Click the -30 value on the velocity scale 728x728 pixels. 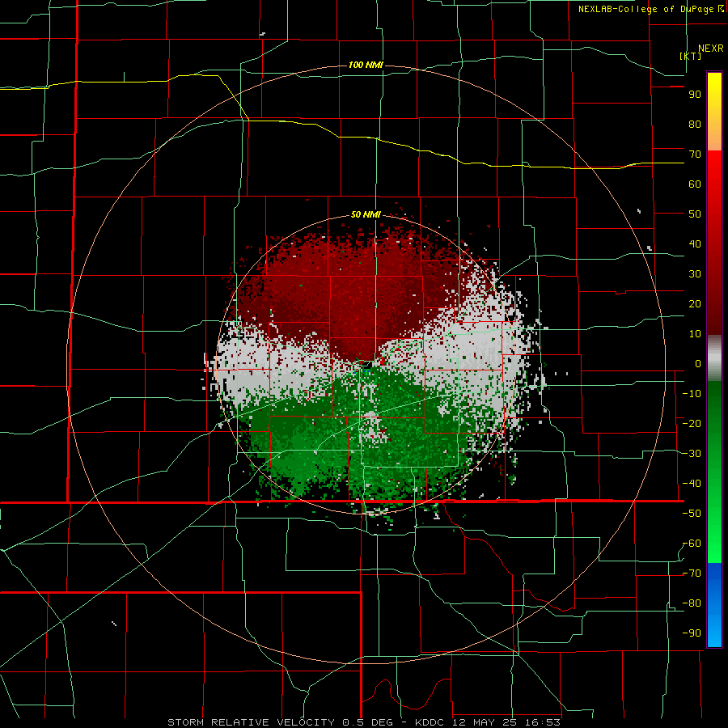point(692,454)
